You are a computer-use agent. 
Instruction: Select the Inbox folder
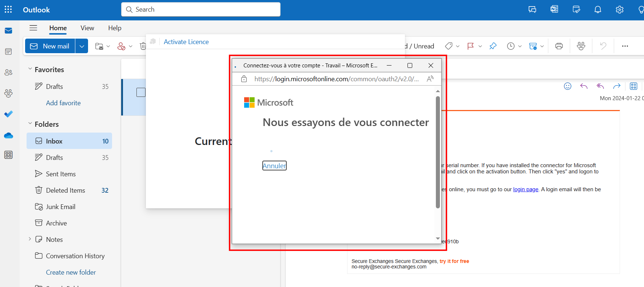coord(69,141)
